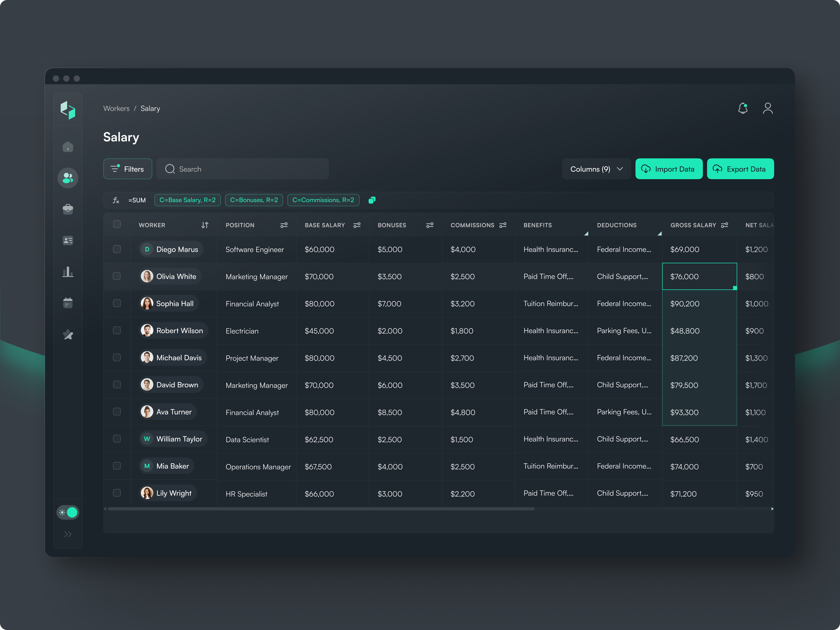Toggle the select-all checkbox in table header
Image resolution: width=840 pixels, height=630 pixels.
[x=117, y=224]
